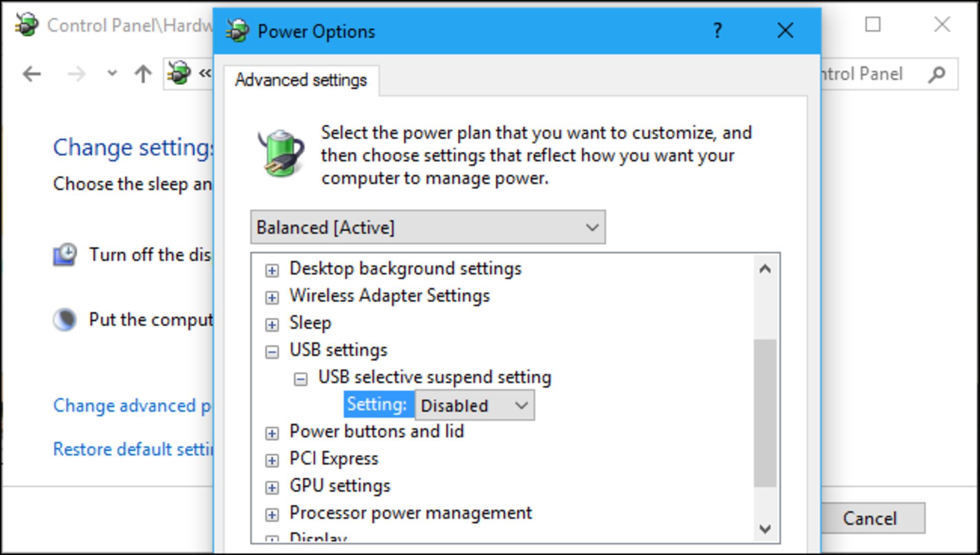Click the large green battery plug icon
Screen dimensions: 980x555
[x=281, y=153]
